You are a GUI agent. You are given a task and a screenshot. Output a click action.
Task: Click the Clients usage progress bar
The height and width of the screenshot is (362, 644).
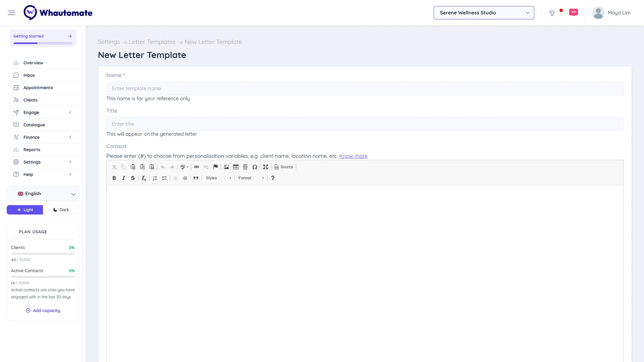point(43,254)
